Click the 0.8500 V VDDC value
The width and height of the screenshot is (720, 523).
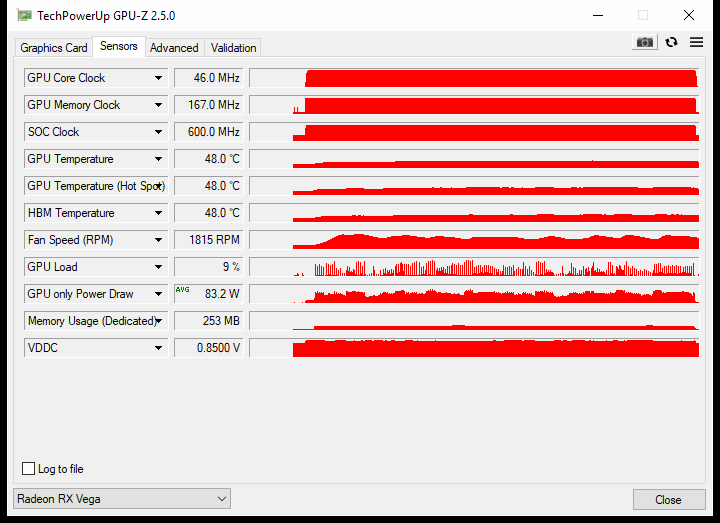click(x=208, y=348)
